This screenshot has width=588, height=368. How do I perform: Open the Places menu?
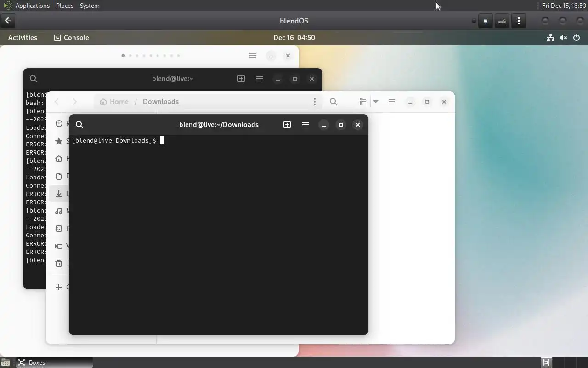pos(65,6)
